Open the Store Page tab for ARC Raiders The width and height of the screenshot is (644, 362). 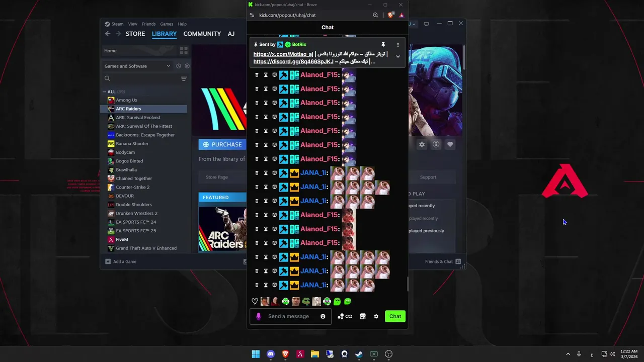[x=217, y=177]
